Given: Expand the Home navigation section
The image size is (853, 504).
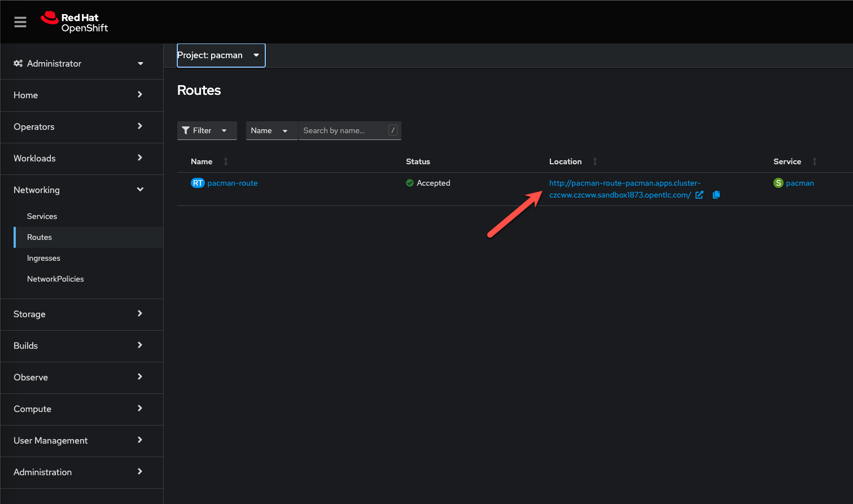Looking at the screenshot, I should 81,95.
